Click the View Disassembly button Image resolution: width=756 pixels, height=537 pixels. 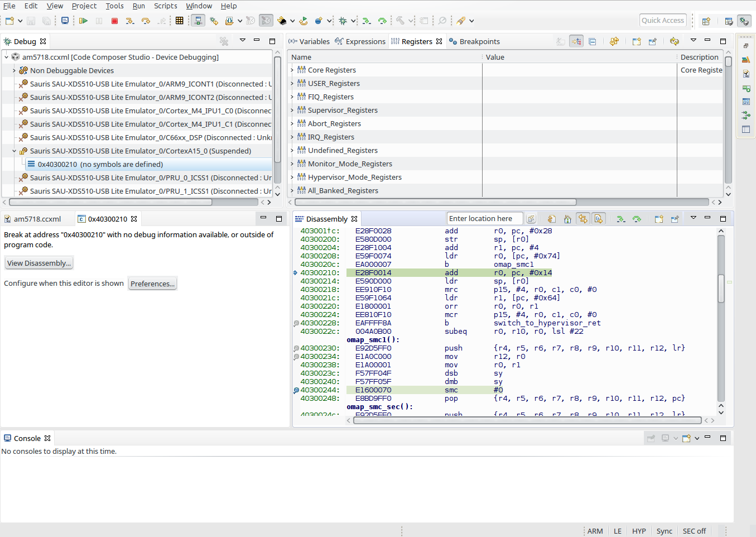(39, 263)
